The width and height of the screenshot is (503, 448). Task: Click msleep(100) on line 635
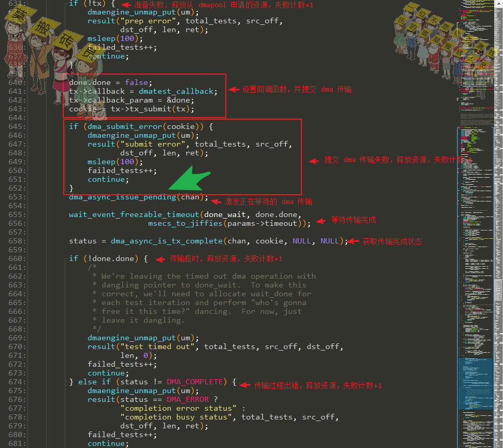click(x=113, y=38)
